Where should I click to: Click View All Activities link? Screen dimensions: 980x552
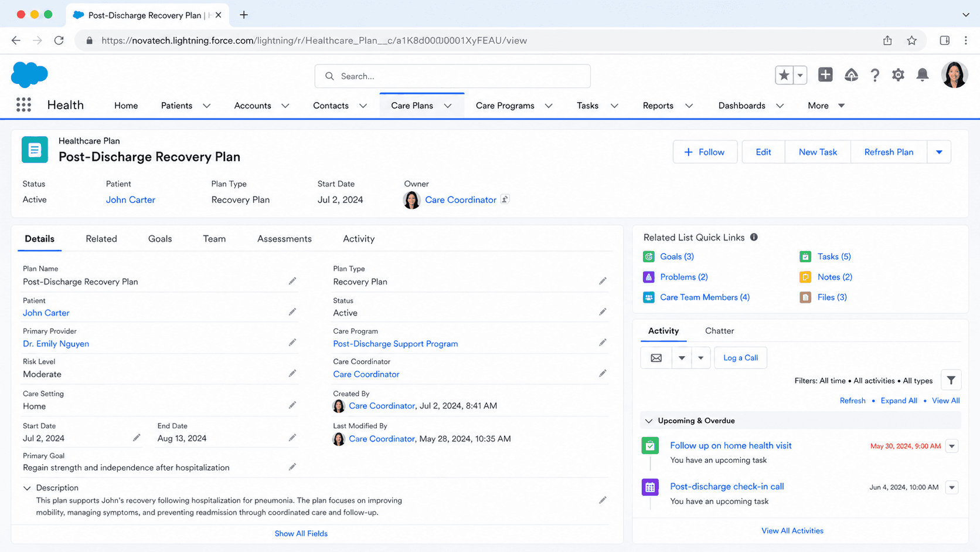(792, 531)
